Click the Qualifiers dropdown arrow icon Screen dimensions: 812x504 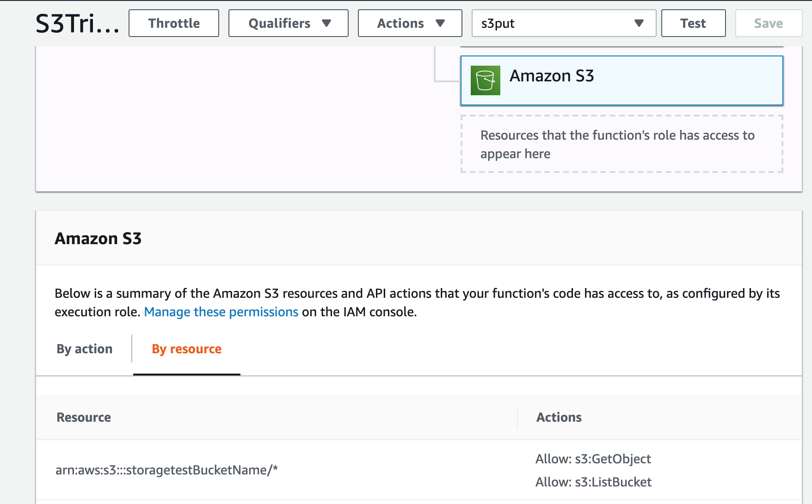326,23
